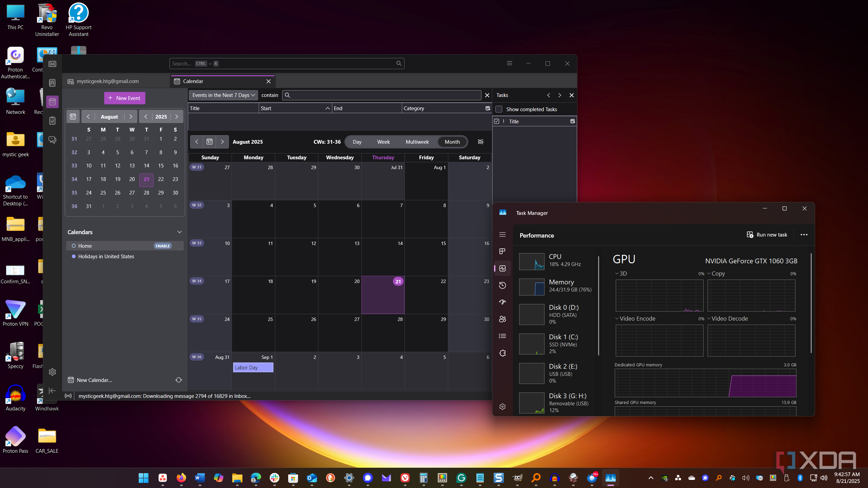Switch calendar to Day view
The height and width of the screenshot is (488, 868).
coord(357,142)
